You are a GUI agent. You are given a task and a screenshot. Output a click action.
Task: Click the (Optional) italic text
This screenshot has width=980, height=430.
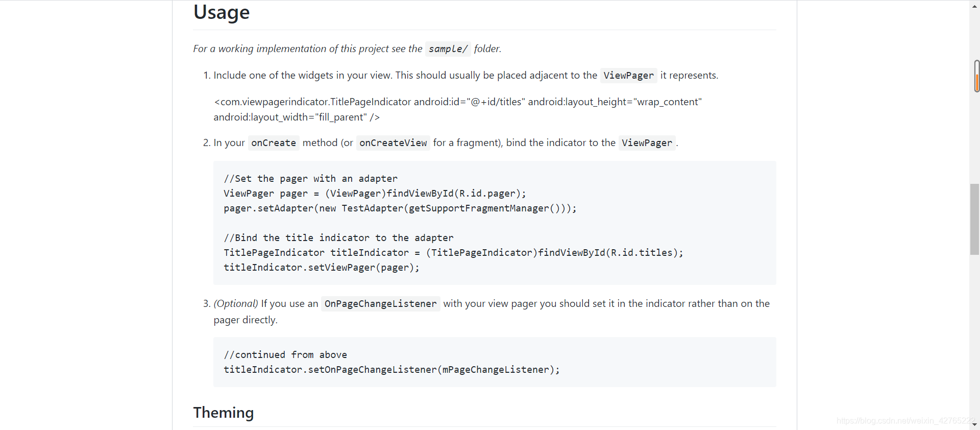click(x=236, y=304)
